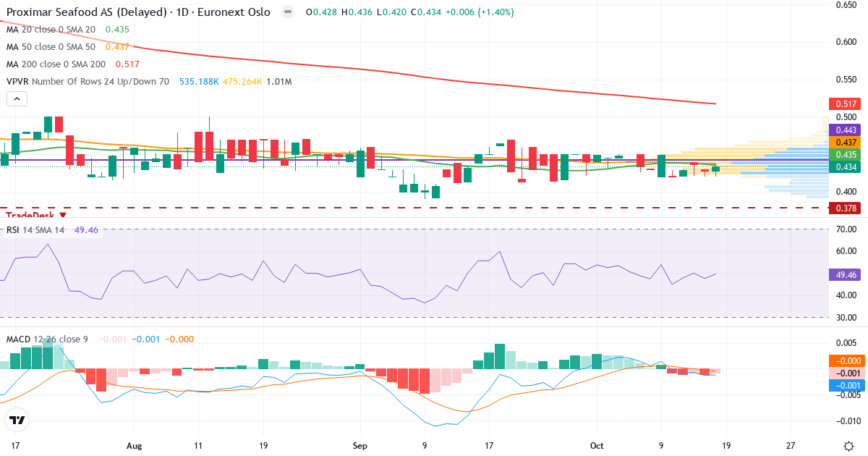Click the 535.188K VPVR up volume value
This screenshot has height=456, width=868.
[x=199, y=82]
